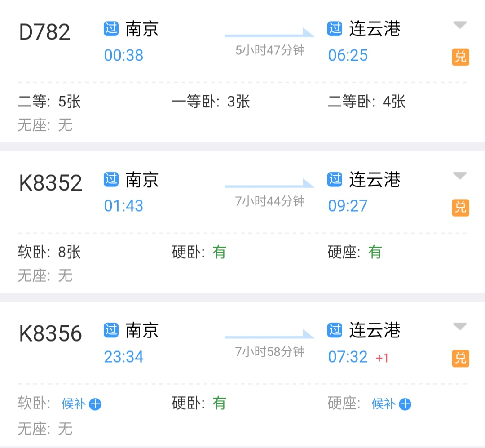Choose 一等卧 3张 on train D782
485x448 pixels.
click(211, 102)
